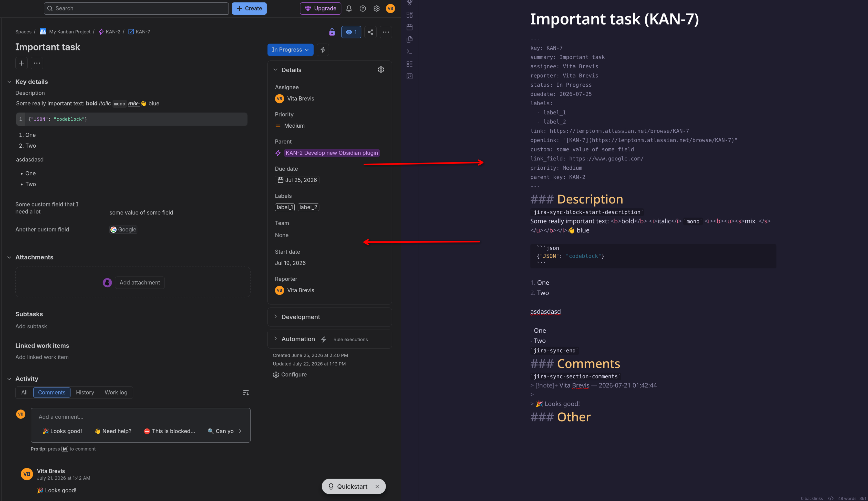Click Add linked work item
Screen dimensions: 868x501
point(42,357)
